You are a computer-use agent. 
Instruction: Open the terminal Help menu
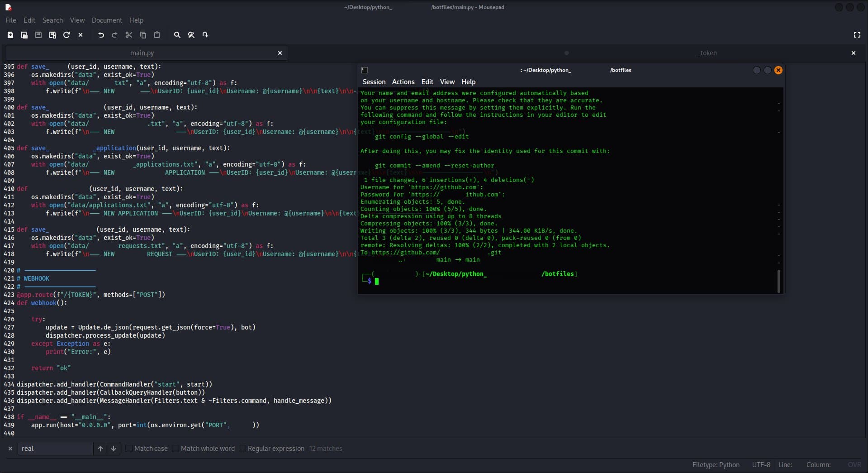click(x=469, y=82)
